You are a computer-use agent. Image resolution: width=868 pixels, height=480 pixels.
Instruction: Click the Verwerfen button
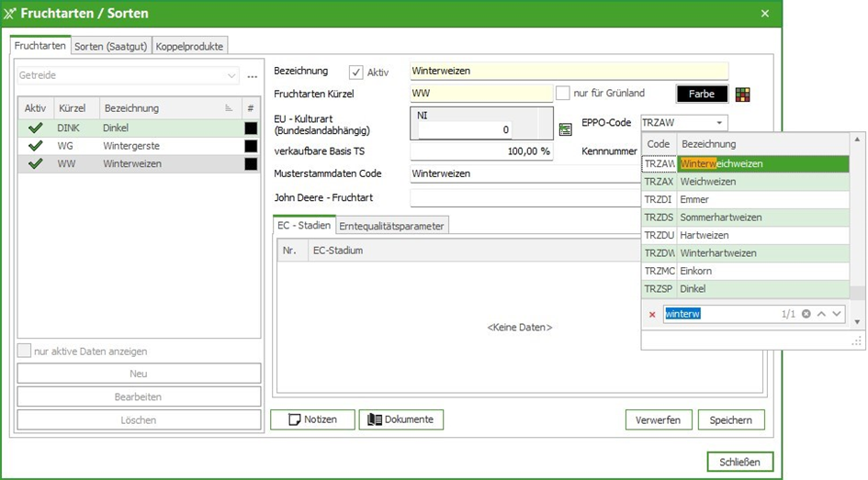(x=658, y=420)
